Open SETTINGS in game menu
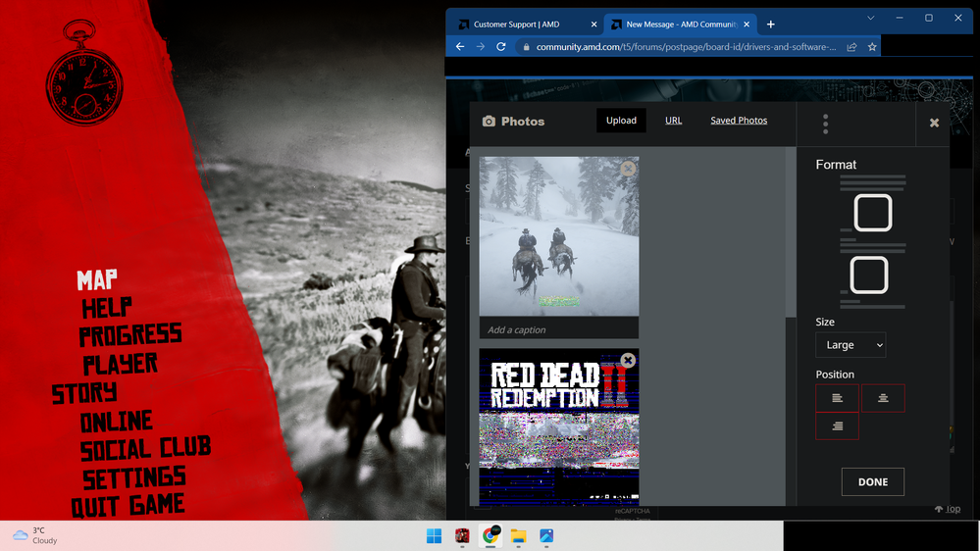 click(133, 477)
